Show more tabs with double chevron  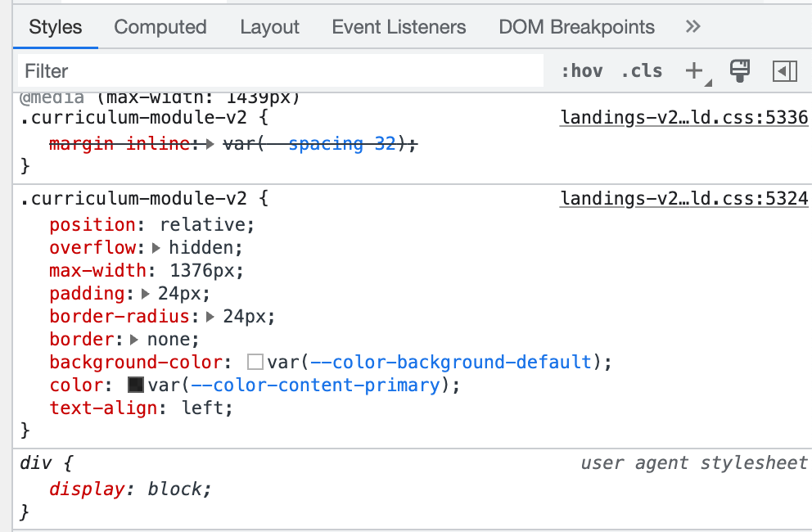[692, 27]
